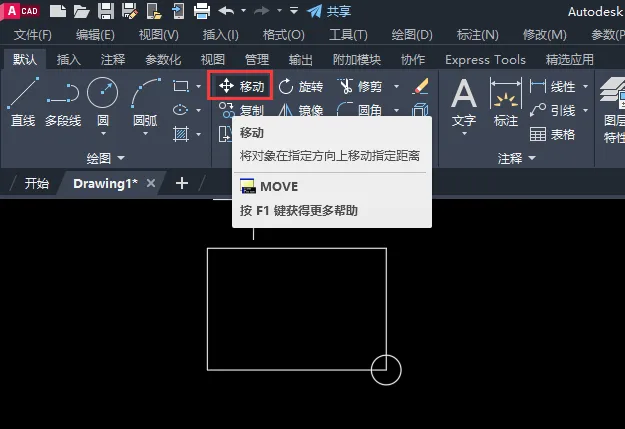This screenshot has width=625, height=429.
Task: Expand the 注释 panel flyout
Action: point(517,158)
